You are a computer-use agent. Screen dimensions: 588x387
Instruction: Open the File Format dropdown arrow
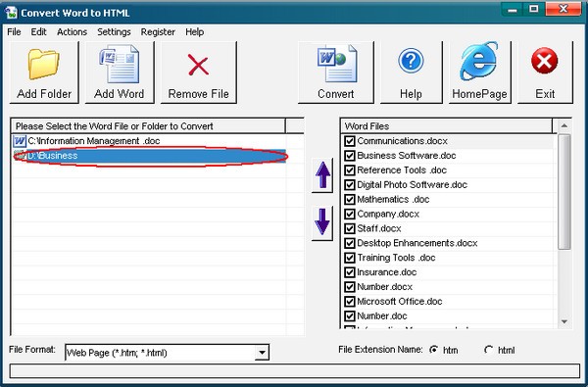point(262,353)
